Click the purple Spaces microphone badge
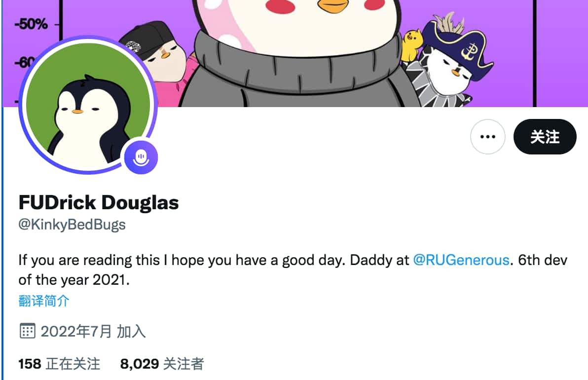 click(141, 157)
